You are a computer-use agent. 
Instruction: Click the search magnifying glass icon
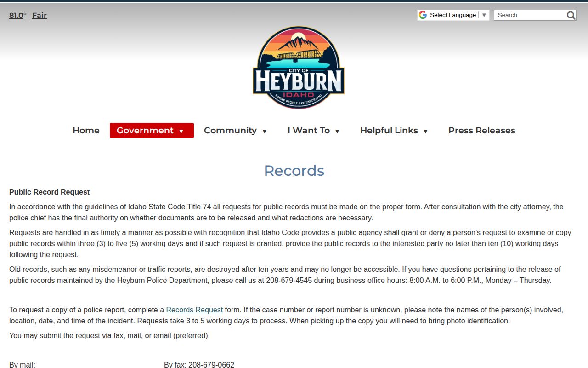pos(571,15)
